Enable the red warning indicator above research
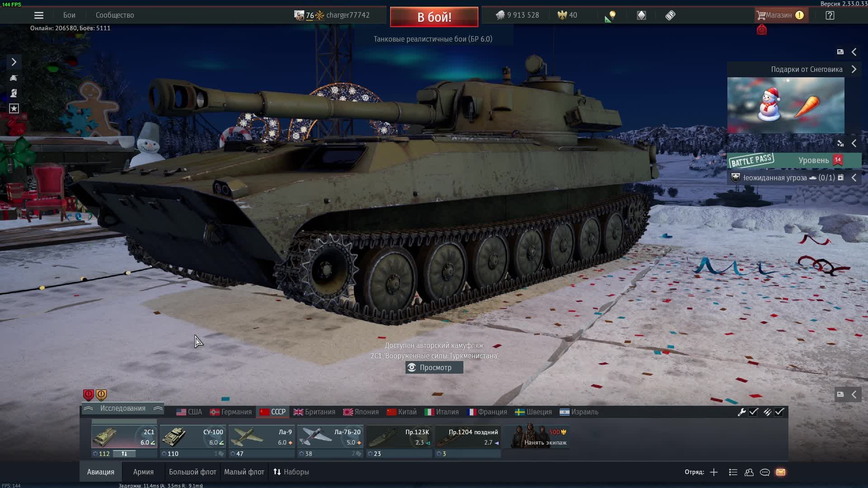Viewport: 868px width, 488px height. 89,395
